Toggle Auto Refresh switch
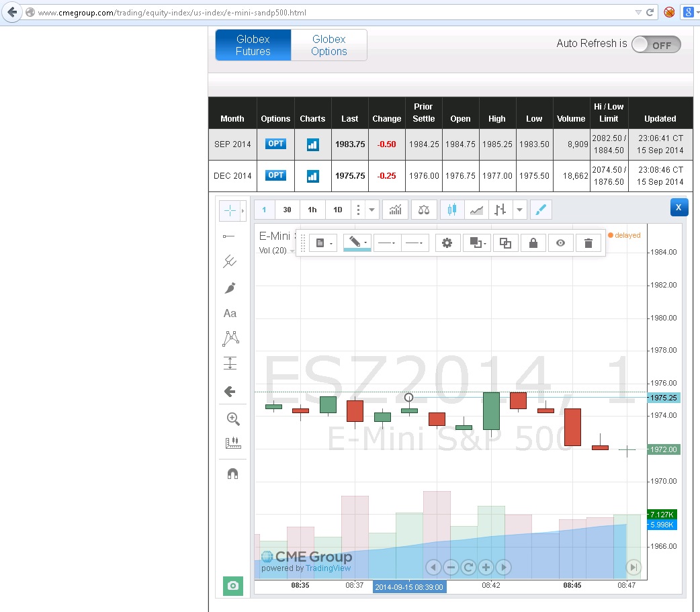Image resolution: width=700 pixels, height=612 pixels. [x=656, y=44]
